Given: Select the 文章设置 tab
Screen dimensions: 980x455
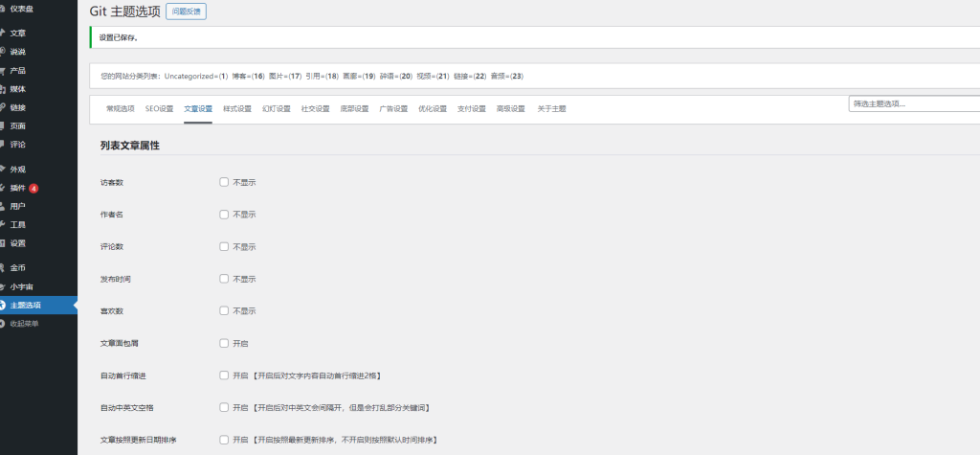Looking at the screenshot, I should 198,109.
